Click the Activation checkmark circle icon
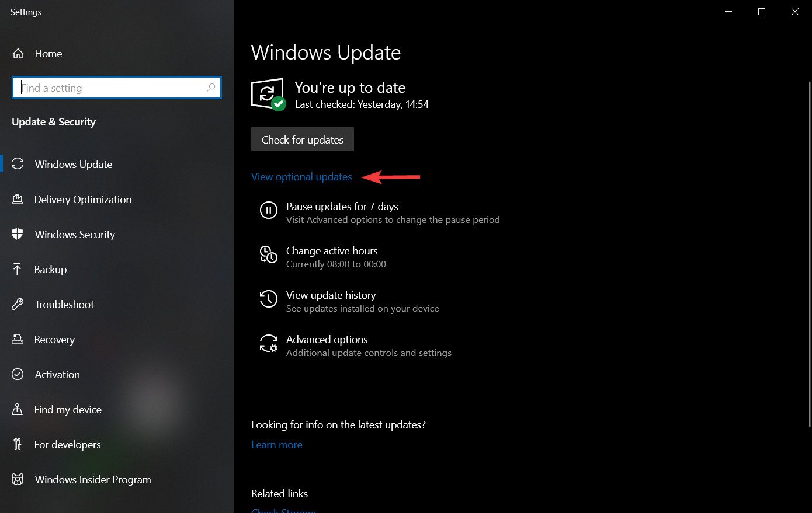The width and height of the screenshot is (812, 513). 18,374
